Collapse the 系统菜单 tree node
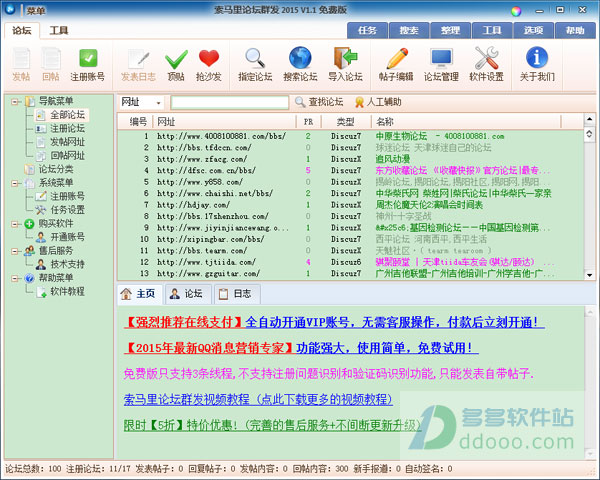 (x=15, y=183)
